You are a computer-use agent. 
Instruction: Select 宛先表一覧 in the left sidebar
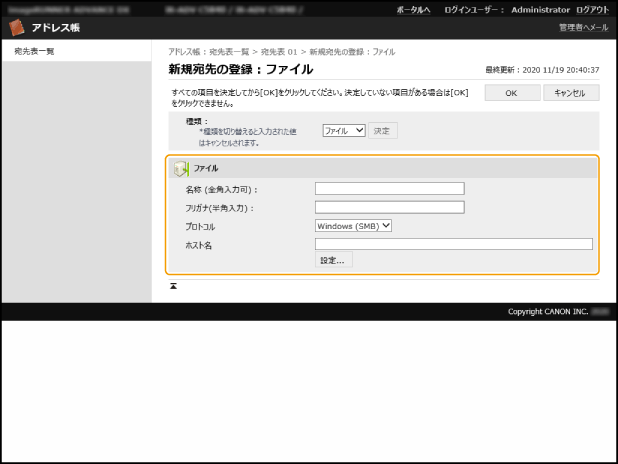point(34,51)
